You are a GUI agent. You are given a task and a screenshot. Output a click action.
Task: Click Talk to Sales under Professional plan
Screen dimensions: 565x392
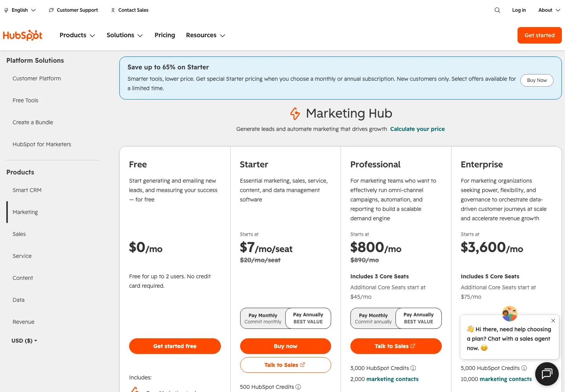pyautogui.click(x=396, y=346)
